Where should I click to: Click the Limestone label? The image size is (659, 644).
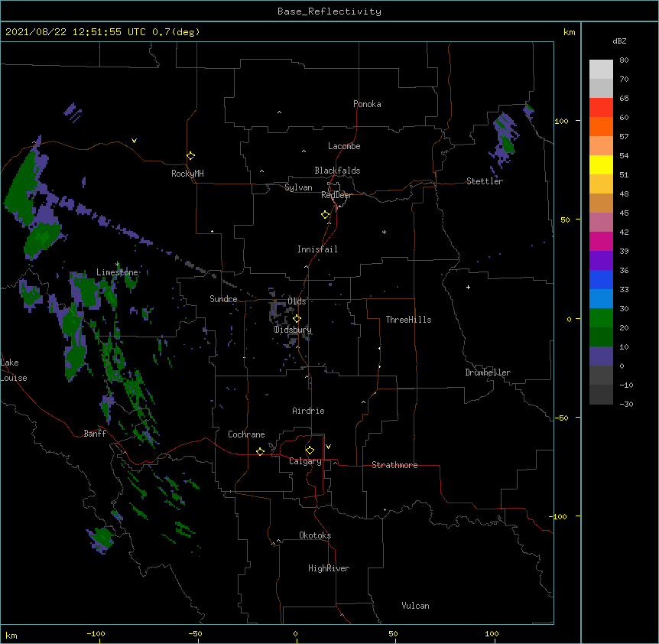pyautogui.click(x=117, y=272)
